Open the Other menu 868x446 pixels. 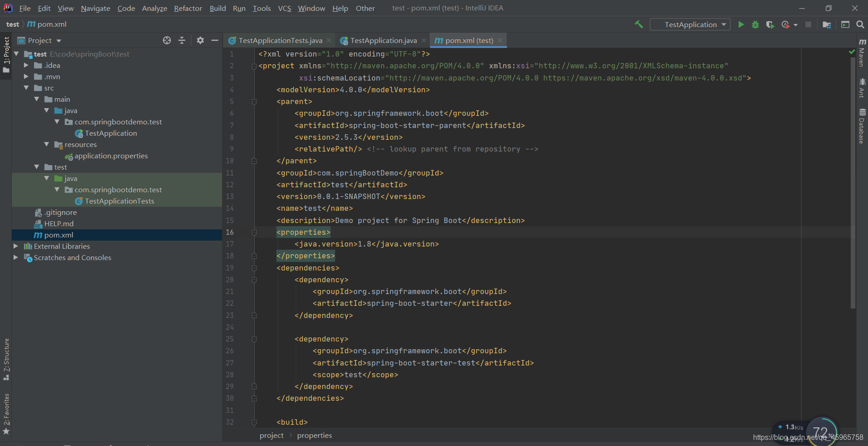pyautogui.click(x=365, y=8)
